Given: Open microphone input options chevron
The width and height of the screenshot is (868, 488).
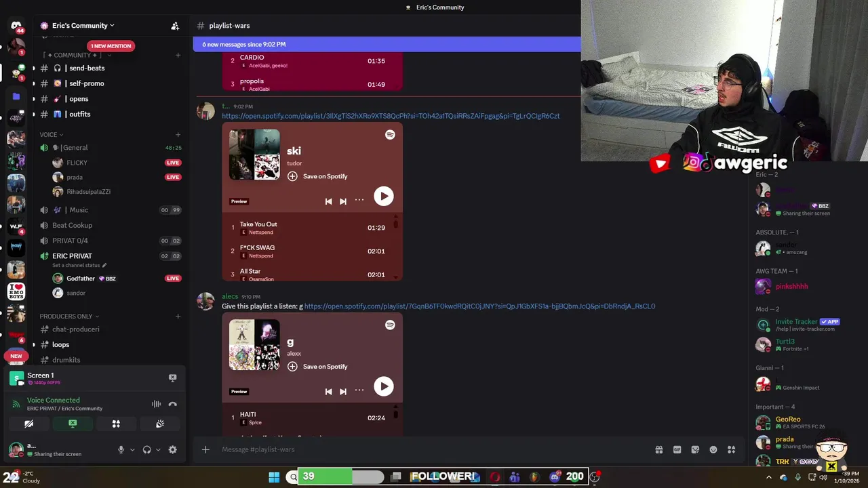Looking at the screenshot, I should pos(132,449).
